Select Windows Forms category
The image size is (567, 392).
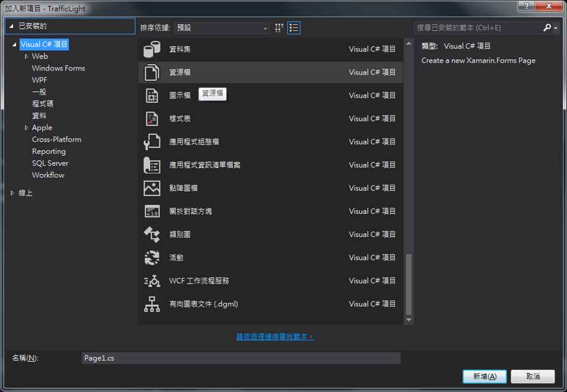pyautogui.click(x=58, y=68)
